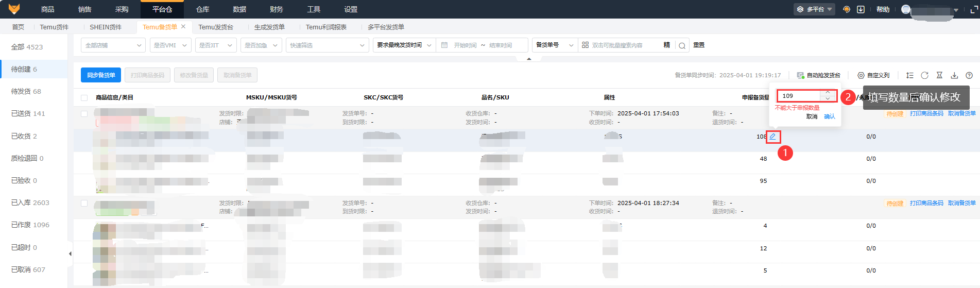Switch to the 生成发货单 tab
Screen dimensions: 980x288
click(x=269, y=27)
